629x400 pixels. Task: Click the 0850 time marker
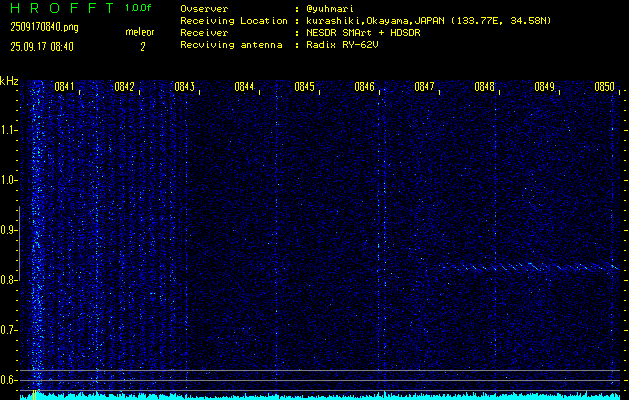tap(604, 87)
